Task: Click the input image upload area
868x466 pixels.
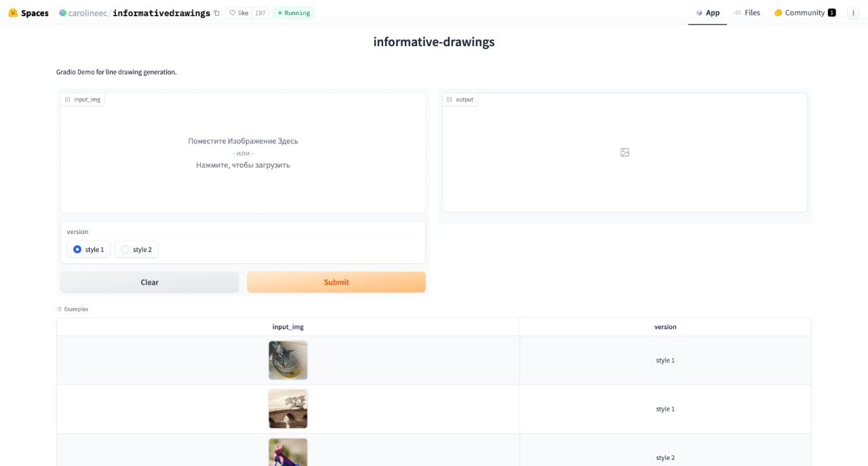Action: click(x=243, y=153)
